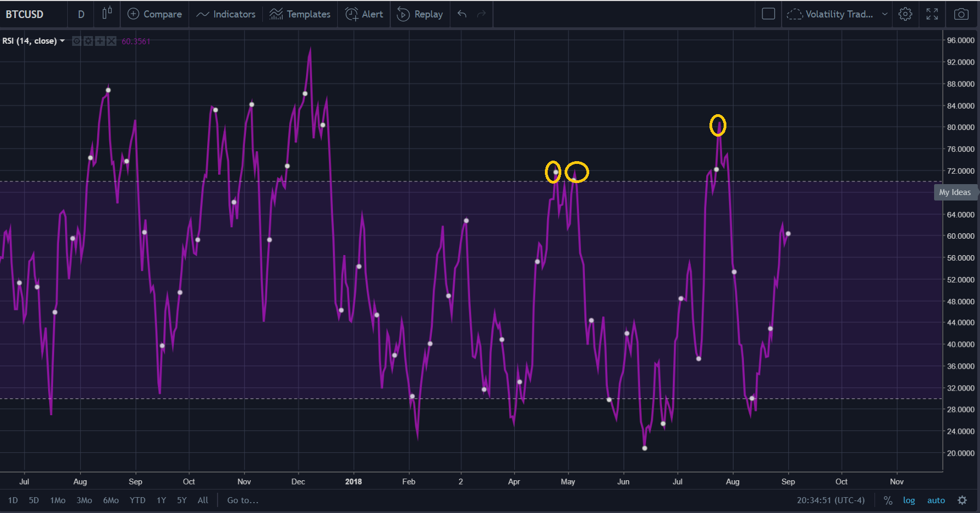Hide the RSI indicator with eye icon
Viewport: 980px width, 513px height.
coord(77,41)
